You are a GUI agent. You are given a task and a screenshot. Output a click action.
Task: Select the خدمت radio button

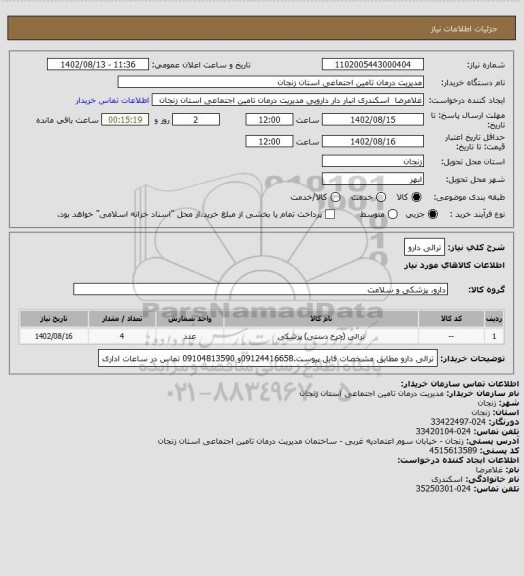point(381,197)
